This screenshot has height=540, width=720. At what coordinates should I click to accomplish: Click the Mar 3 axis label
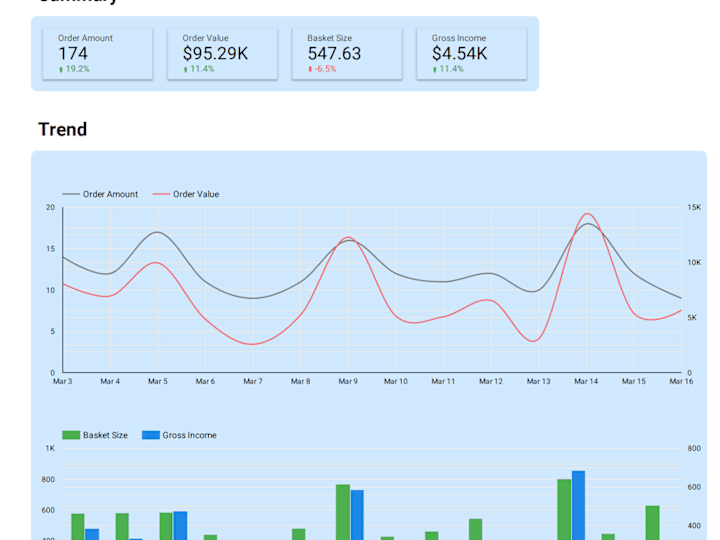coord(62,381)
